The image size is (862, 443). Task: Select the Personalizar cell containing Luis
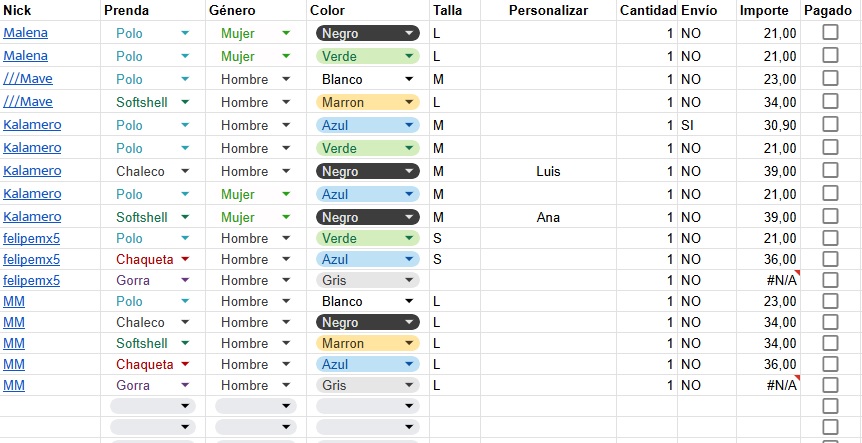coord(548,171)
